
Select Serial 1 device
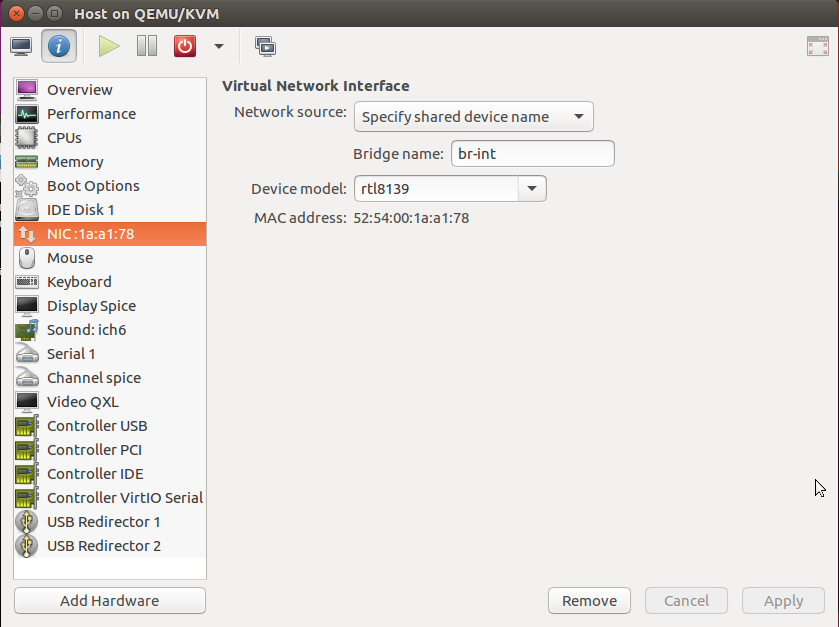coord(110,354)
